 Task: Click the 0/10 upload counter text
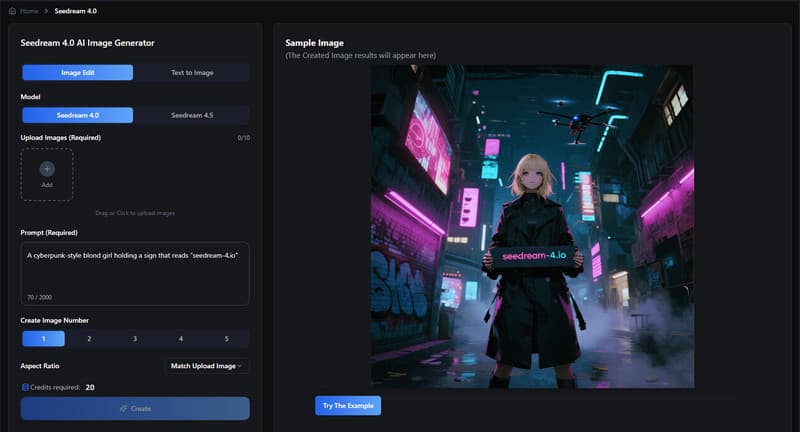[x=244, y=138]
